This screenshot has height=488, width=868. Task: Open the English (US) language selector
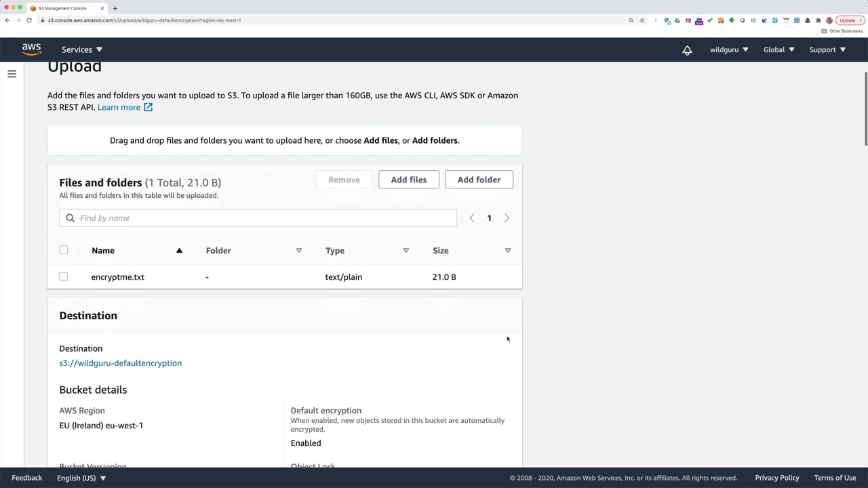tap(81, 478)
